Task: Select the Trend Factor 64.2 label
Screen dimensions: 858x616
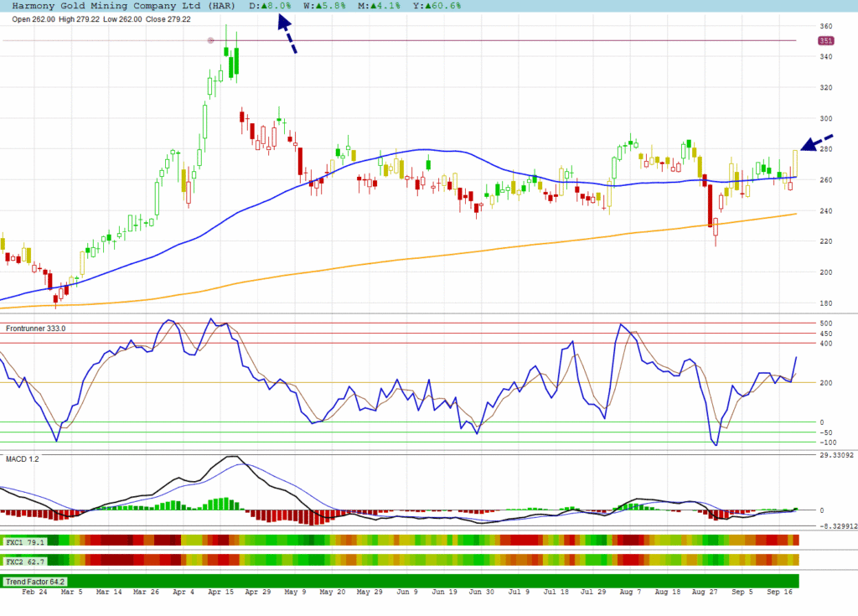Action: pyautogui.click(x=35, y=581)
